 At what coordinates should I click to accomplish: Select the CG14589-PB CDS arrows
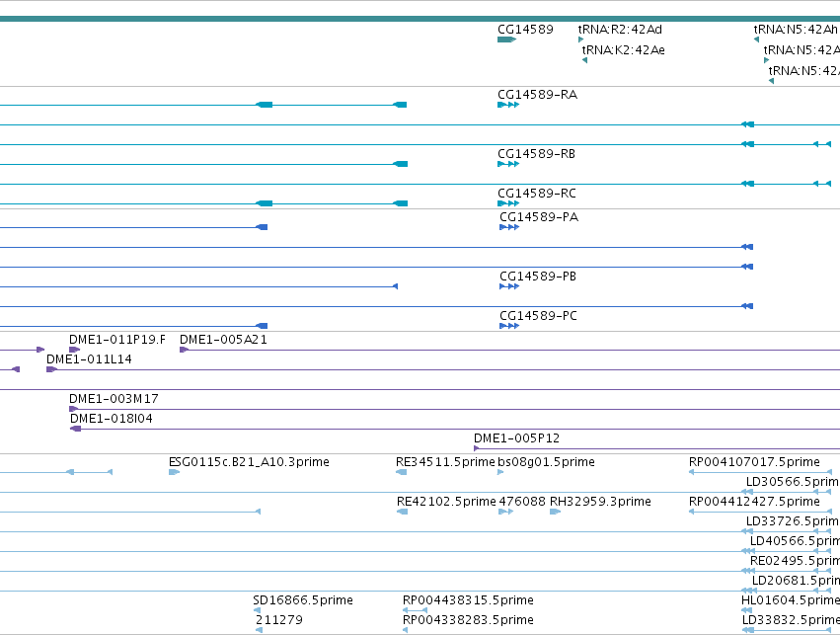pyautogui.click(x=509, y=286)
